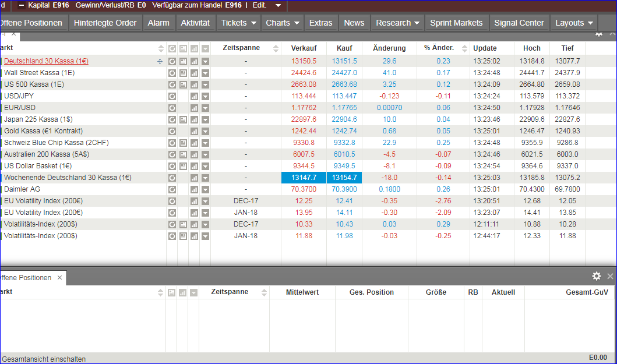Image resolution: width=617 pixels, height=364 pixels.
Task: Open the Charts dropdown menu
Action: 282,23
